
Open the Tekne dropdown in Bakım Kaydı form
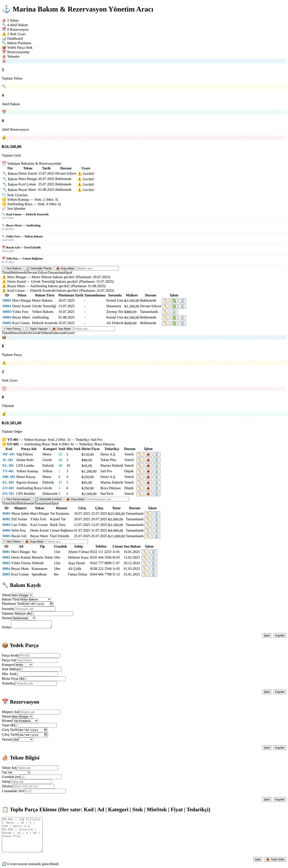point(22,595)
